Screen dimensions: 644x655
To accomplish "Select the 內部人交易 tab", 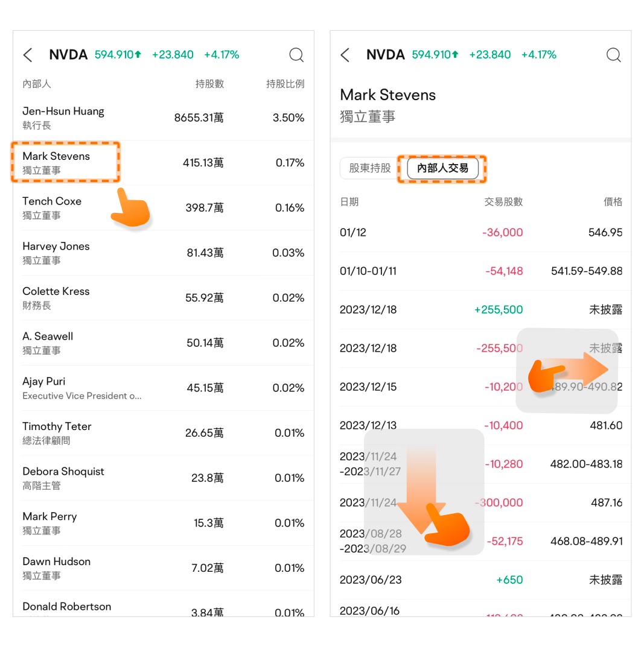I will tap(442, 168).
